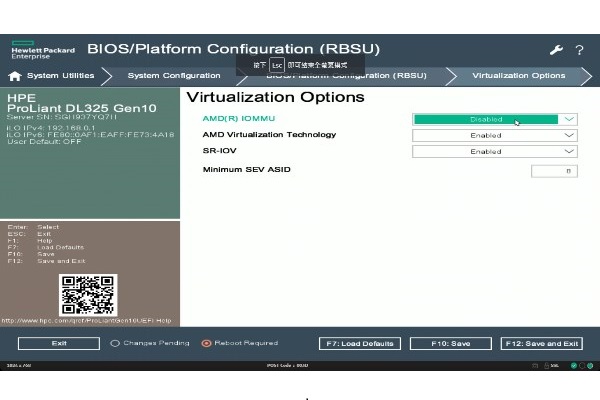Screen dimensions: 600x400
Task: Click the Server SN text
Action: coord(62,117)
